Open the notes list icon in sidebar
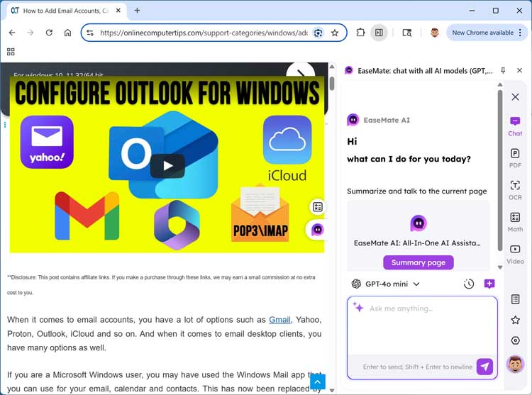Image resolution: width=532 pixels, height=395 pixels. tap(515, 299)
